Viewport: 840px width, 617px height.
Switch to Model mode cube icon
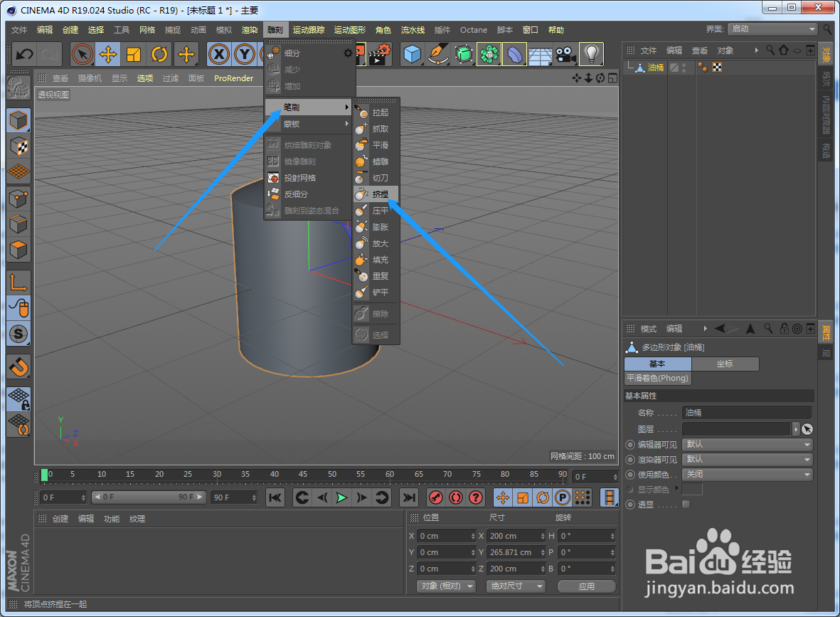pyautogui.click(x=18, y=120)
